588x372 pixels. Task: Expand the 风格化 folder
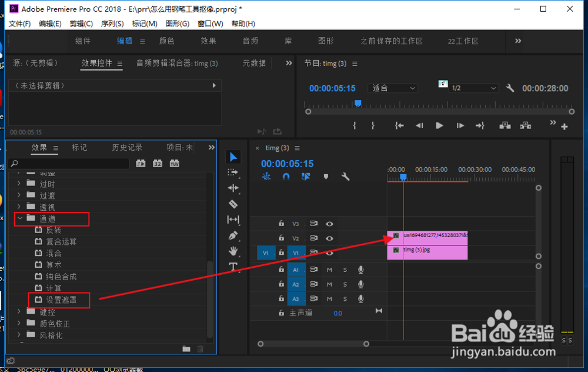[x=19, y=334]
